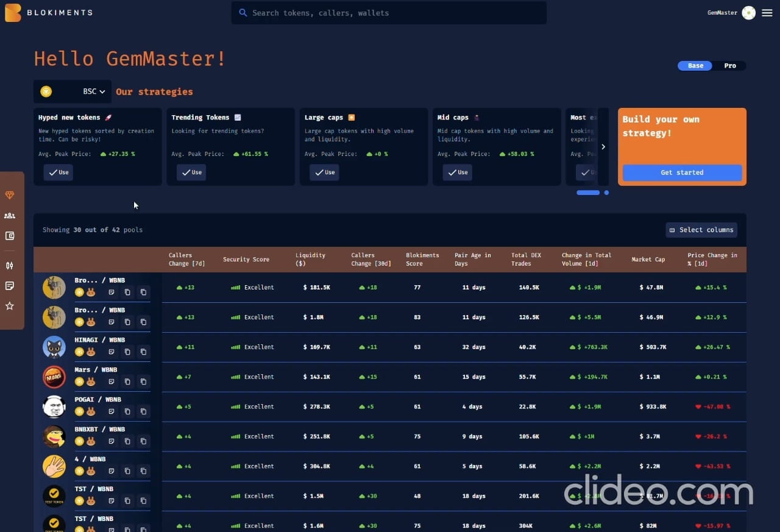Open favorites with the star sidebar icon

[x=10, y=306]
